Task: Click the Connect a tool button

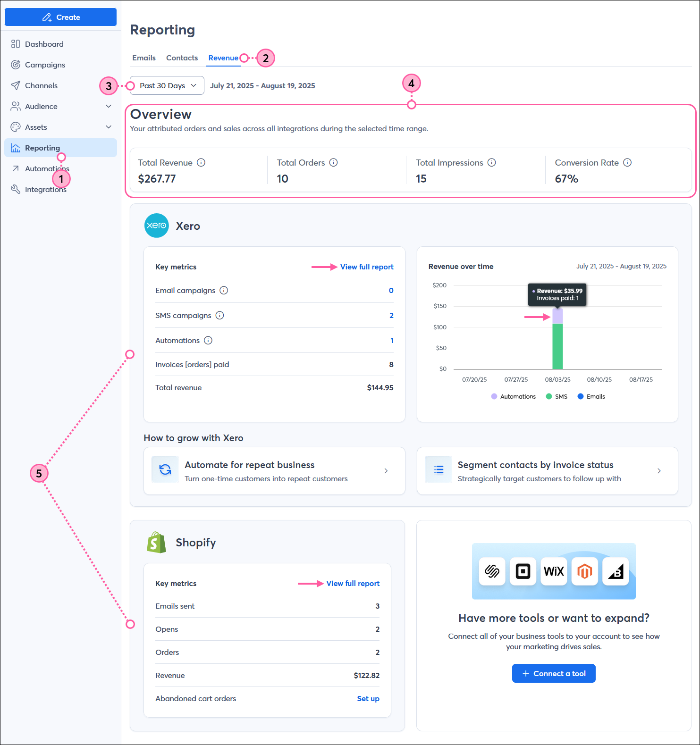Action: (554, 673)
